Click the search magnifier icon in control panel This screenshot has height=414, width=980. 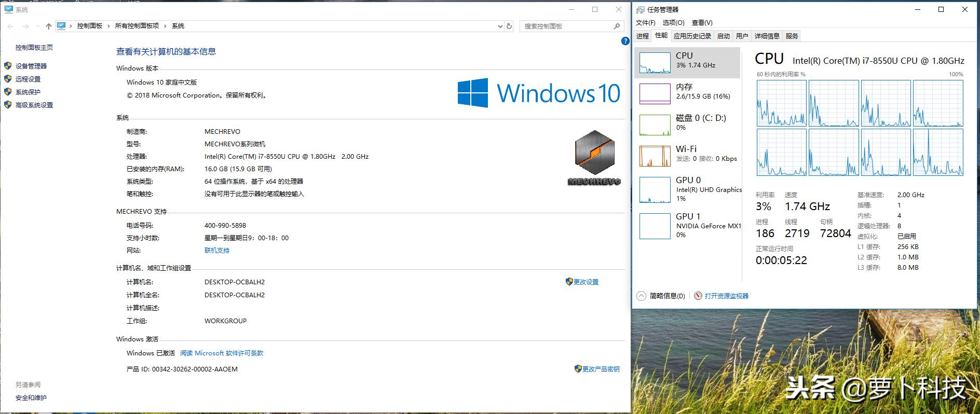(617, 26)
